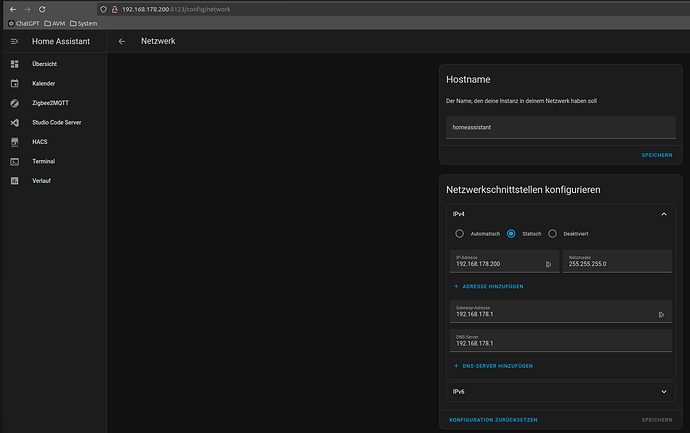This screenshot has height=433, width=690.
Task: Expand the IPv6 section
Action: (664, 392)
